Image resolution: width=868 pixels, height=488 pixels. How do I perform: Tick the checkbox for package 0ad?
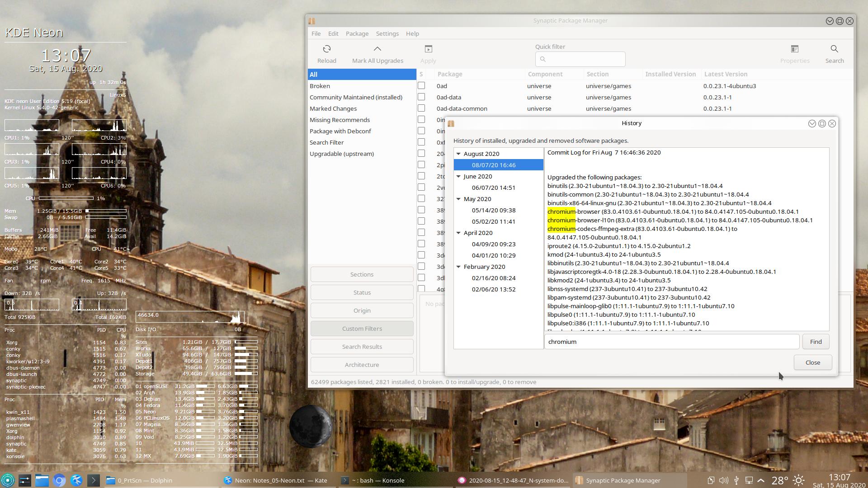click(421, 85)
